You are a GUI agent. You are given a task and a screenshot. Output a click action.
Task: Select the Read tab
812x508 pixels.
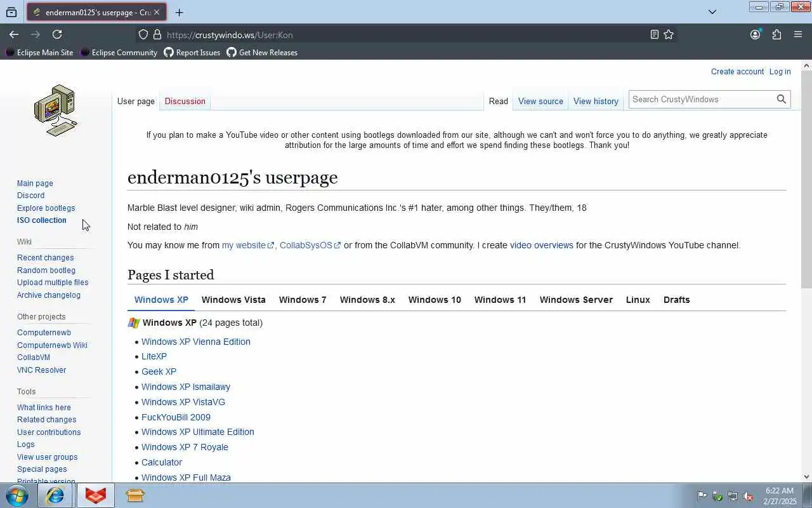click(498, 101)
